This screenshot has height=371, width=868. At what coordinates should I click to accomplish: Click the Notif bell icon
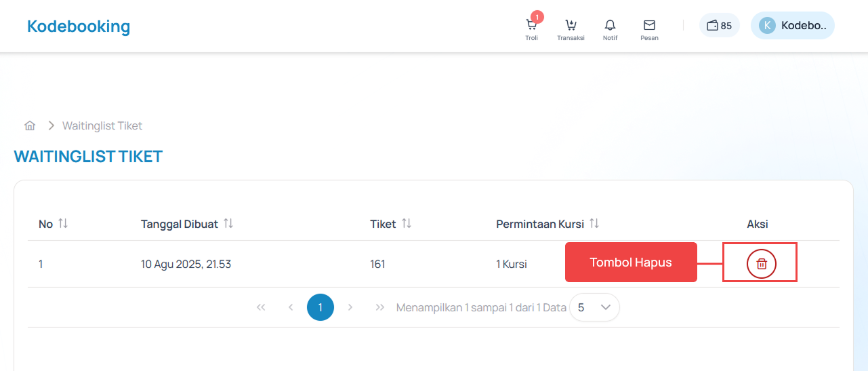tap(610, 26)
